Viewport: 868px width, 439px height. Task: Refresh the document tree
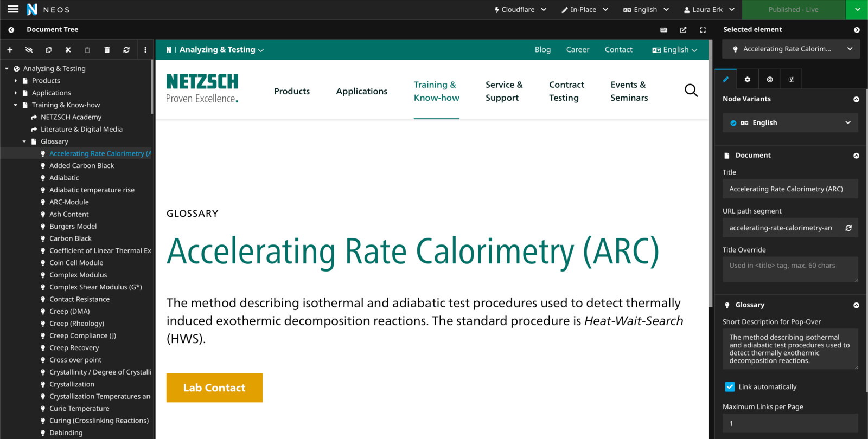point(126,50)
